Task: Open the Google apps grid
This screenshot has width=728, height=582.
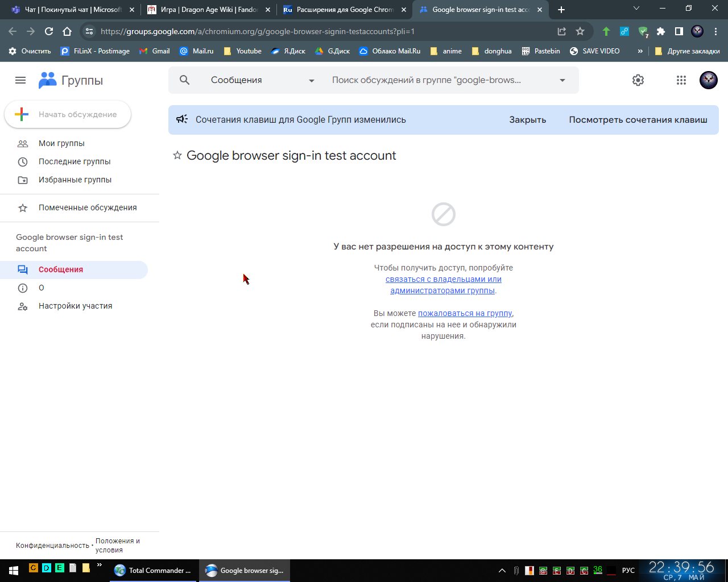Action: pyautogui.click(x=681, y=80)
